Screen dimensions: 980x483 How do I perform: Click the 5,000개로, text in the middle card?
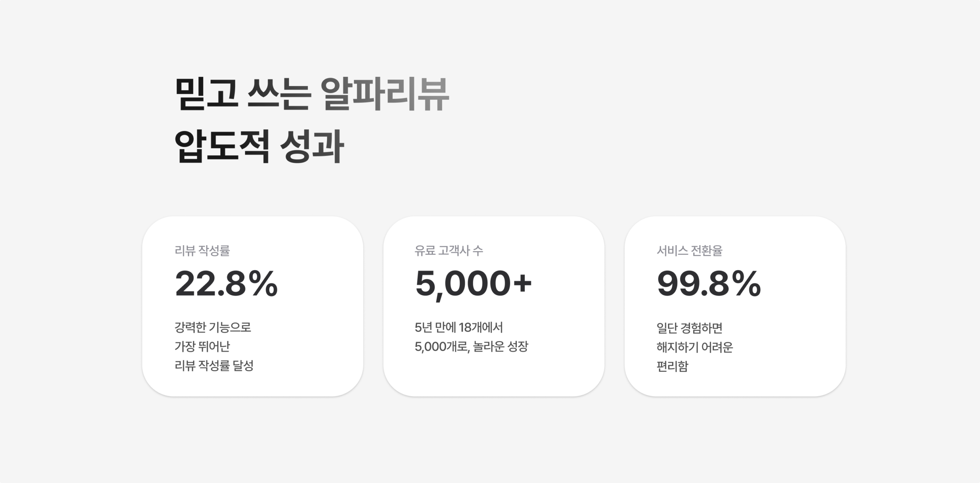(x=442, y=347)
